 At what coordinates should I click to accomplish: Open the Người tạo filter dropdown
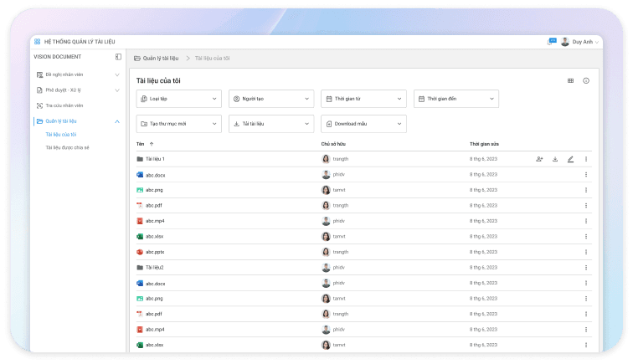tap(270, 99)
